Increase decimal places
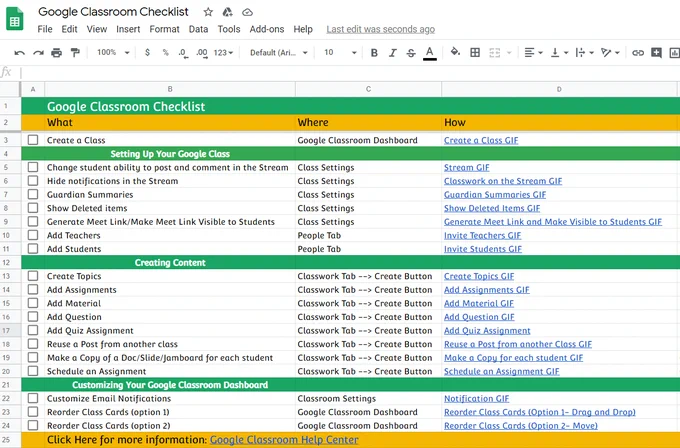 202,53
